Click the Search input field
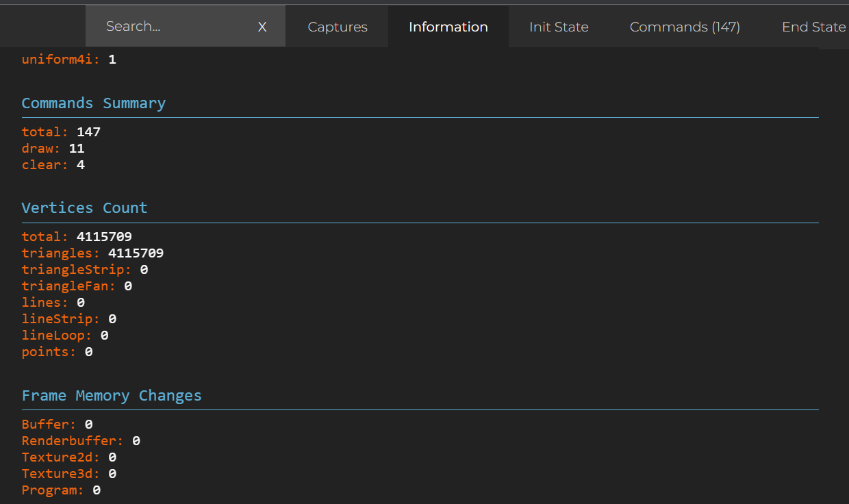 [164, 26]
